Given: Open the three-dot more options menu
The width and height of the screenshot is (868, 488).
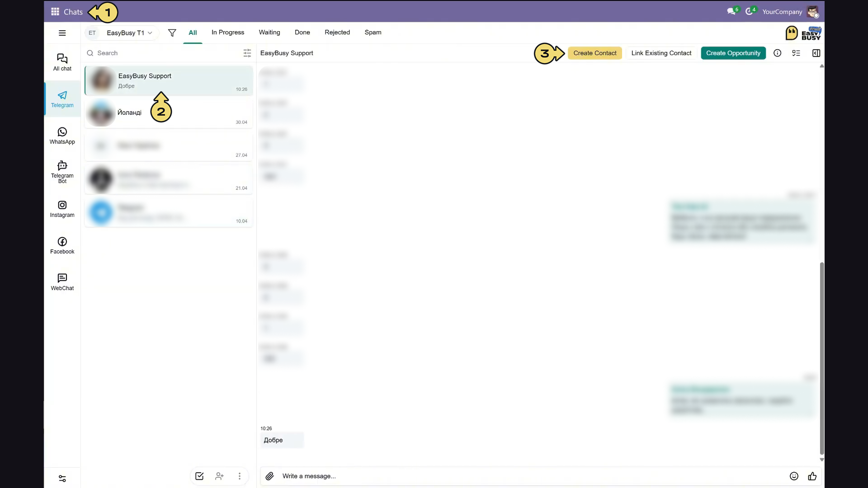Looking at the screenshot, I should click(240, 476).
